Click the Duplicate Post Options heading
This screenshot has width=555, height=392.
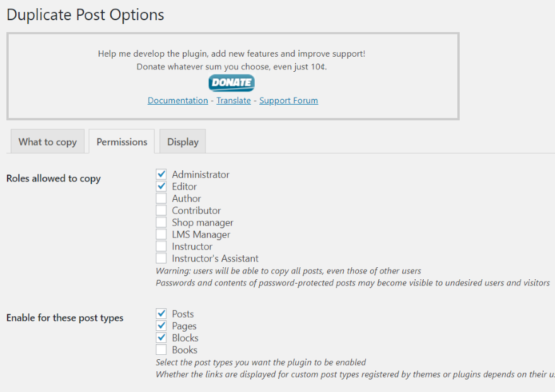click(x=85, y=15)
